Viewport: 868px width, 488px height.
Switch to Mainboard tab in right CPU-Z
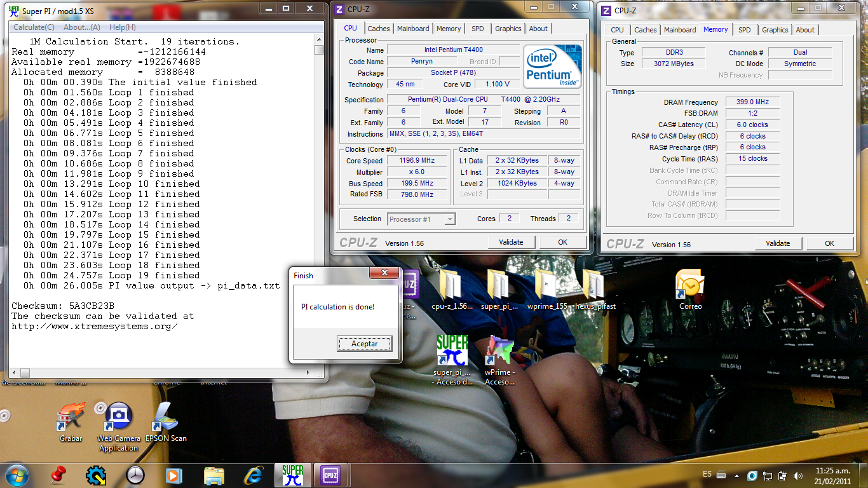pyautogui.click(x=680, y=30)
